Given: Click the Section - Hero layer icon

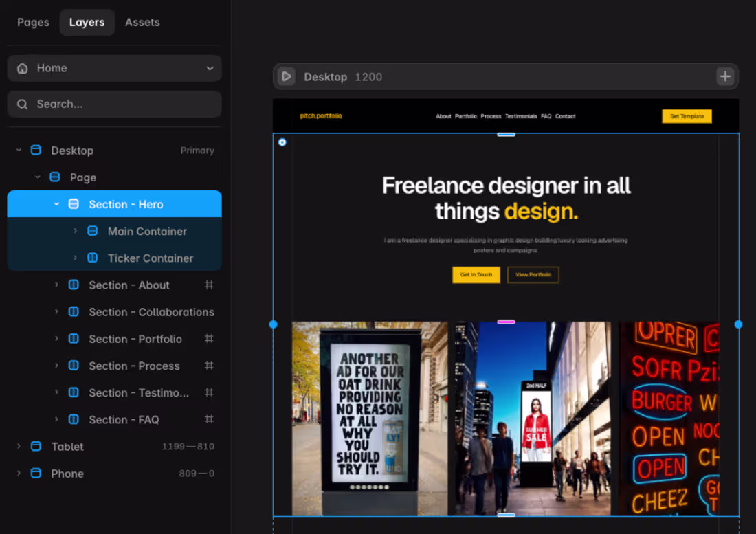Looking at the screenshot, I should pos(74,204).
